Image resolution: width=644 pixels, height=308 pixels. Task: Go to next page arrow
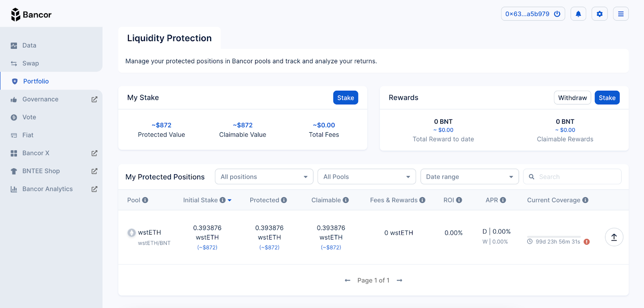pos(399,280)
